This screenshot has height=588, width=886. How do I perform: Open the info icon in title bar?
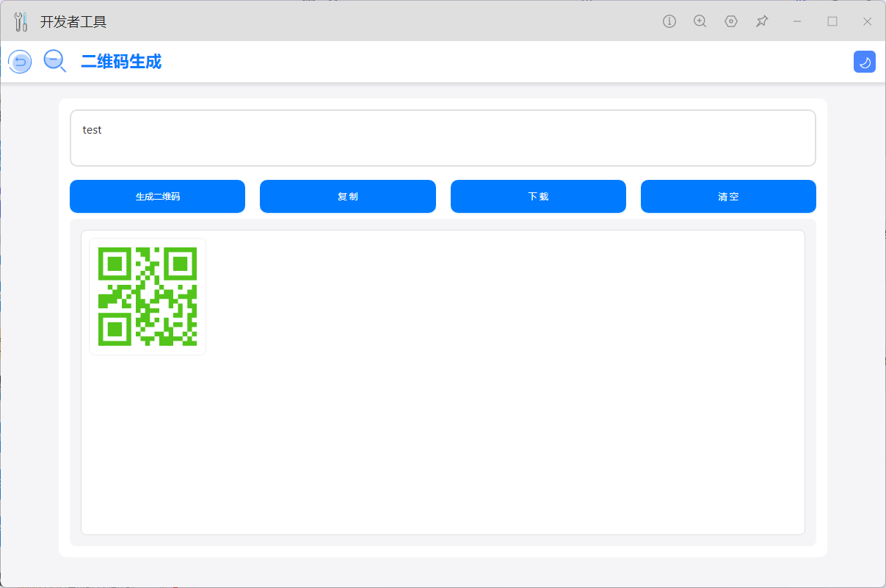point(669,21)
